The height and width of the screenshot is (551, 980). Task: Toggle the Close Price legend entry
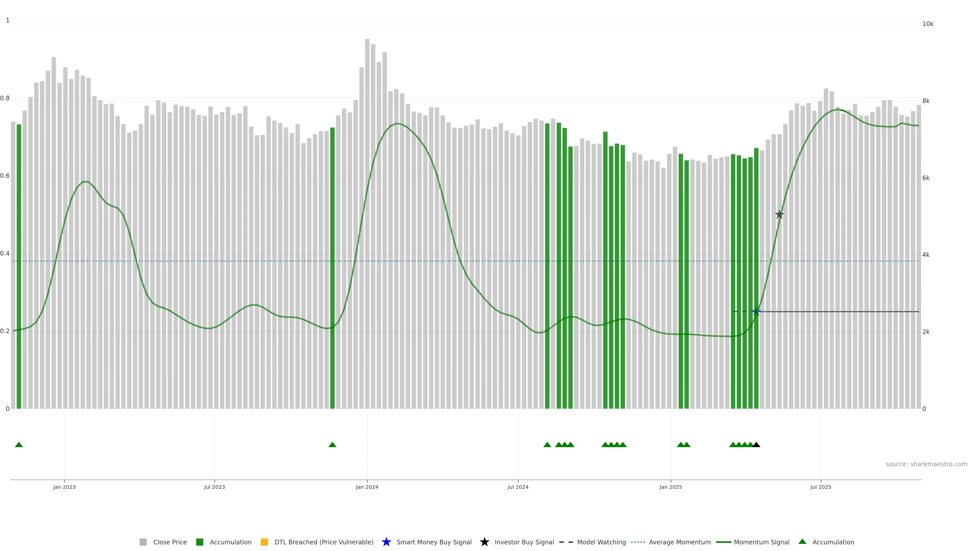(170, 542)
